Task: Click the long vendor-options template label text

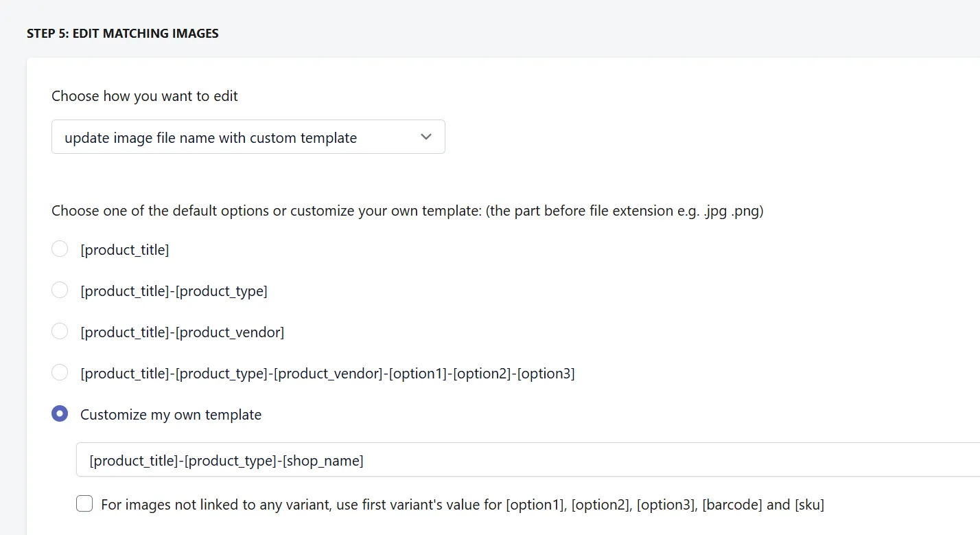Action: pos(327,374)
